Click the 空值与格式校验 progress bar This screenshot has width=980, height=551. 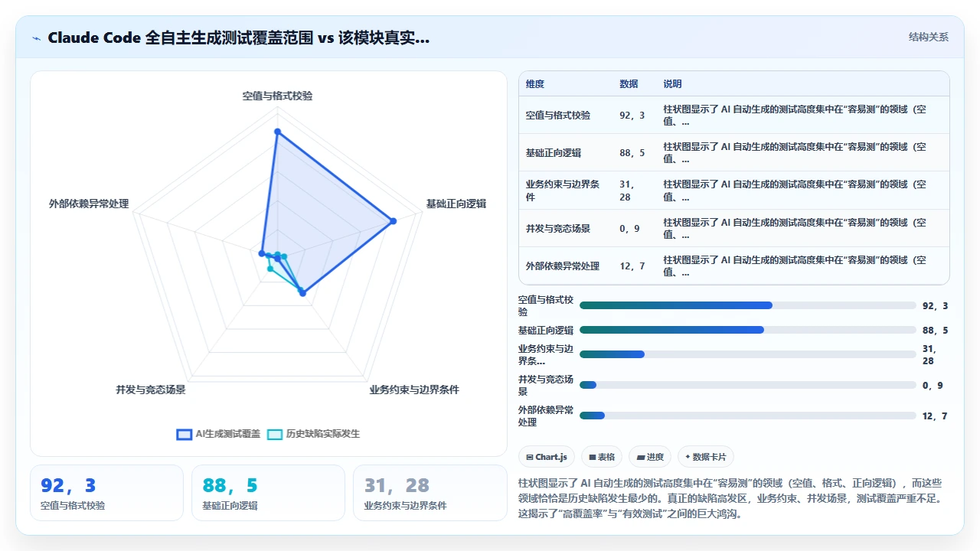pos(747,305)
